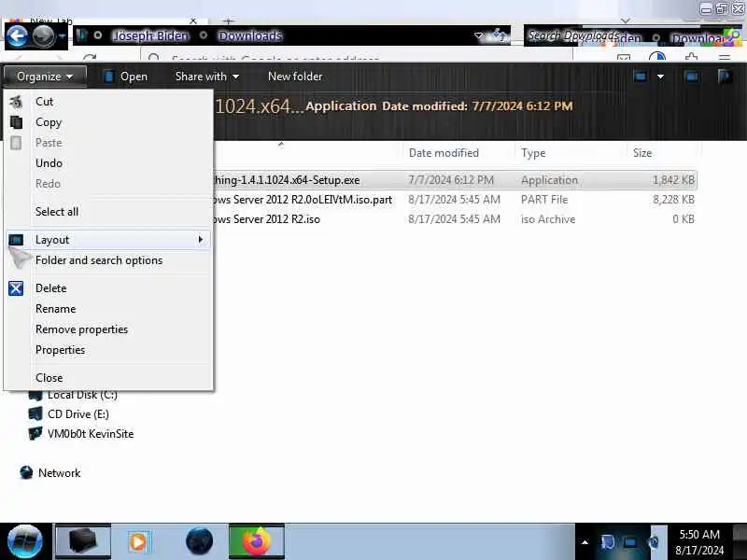747x560 pixels.
Task: Click the change view icon
Action: tap(641, 77)
